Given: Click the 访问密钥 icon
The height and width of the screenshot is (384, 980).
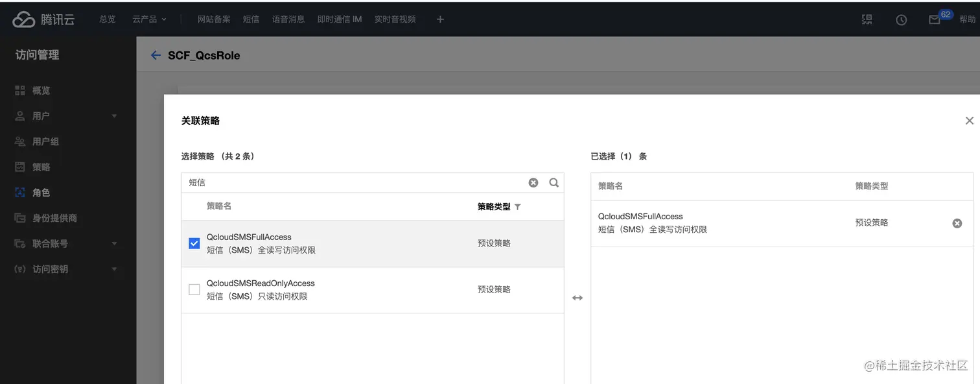Looking at the screenshot, I should click(20, 269).
